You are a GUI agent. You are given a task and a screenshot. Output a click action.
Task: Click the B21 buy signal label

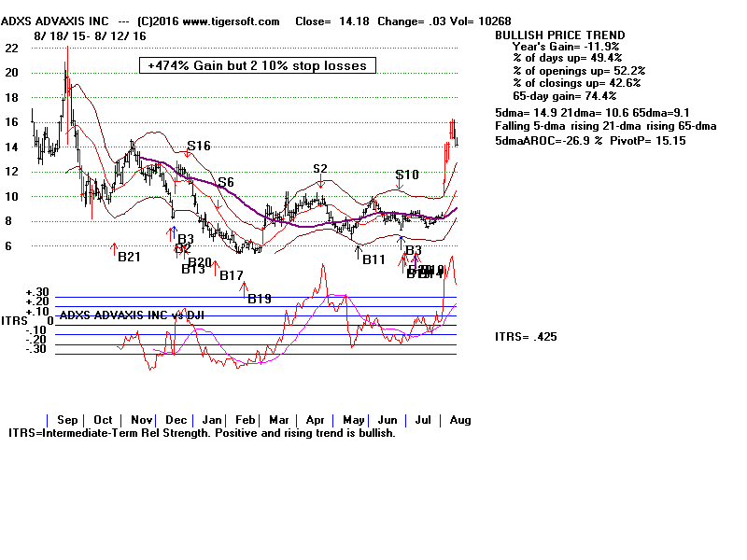pyautogui.click(x=128, y=257)
